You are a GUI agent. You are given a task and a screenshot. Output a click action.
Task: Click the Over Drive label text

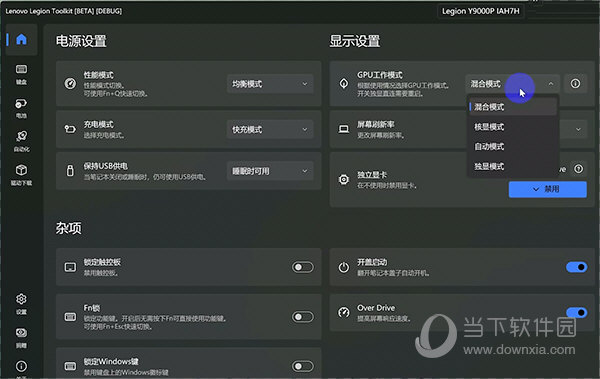coord(376,308)
